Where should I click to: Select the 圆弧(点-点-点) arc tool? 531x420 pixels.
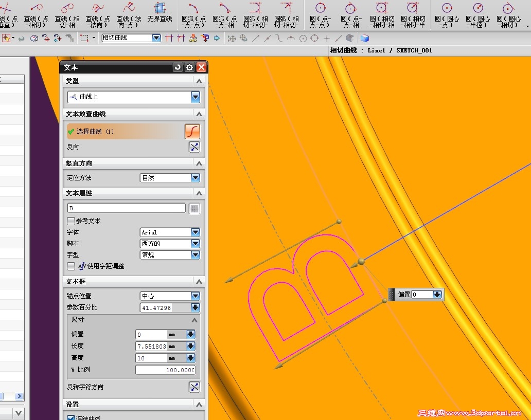pos(193,14)
